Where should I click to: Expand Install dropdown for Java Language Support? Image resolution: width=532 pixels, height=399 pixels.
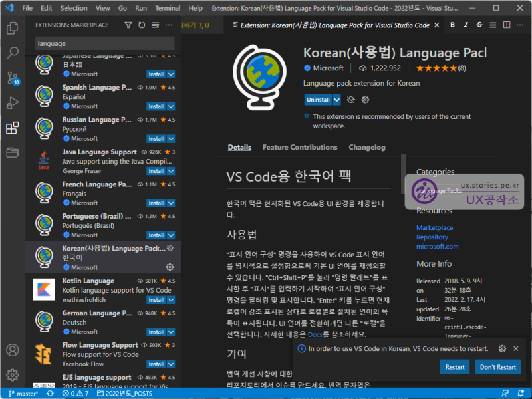point(172,171)
